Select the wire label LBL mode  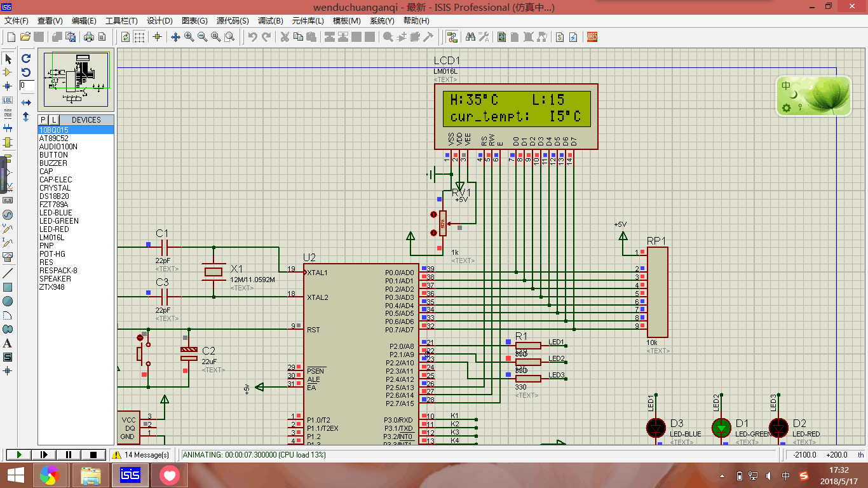click(x=8, y=100)
